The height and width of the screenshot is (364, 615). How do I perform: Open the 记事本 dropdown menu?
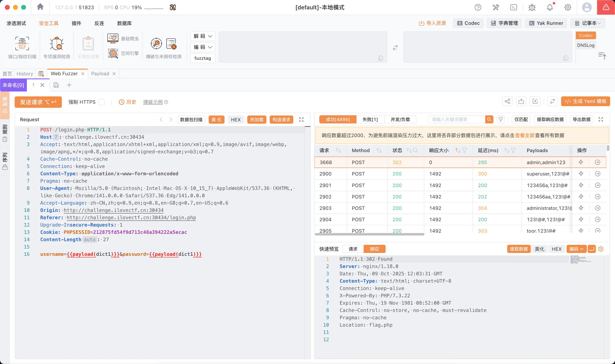tap(588, 23)
